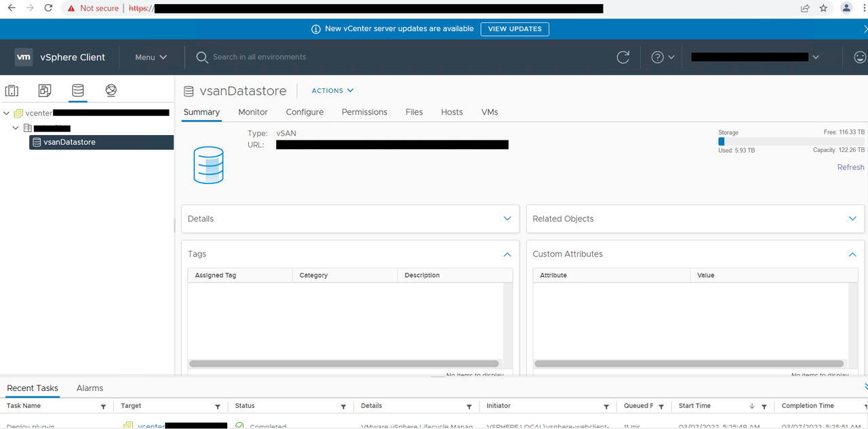Expand the Related Objects panel
Screen dimensions: 868x429
click(x=852, y=219)
